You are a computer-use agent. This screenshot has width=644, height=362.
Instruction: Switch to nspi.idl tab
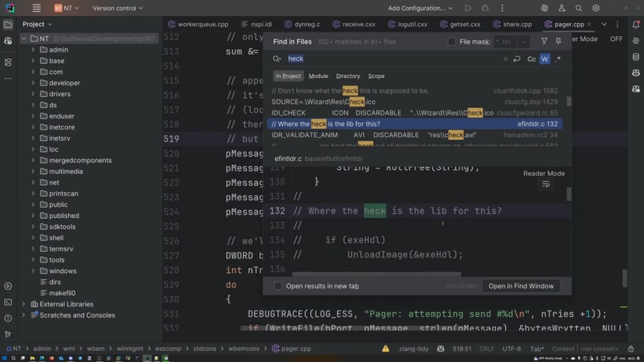pos(257,24)
